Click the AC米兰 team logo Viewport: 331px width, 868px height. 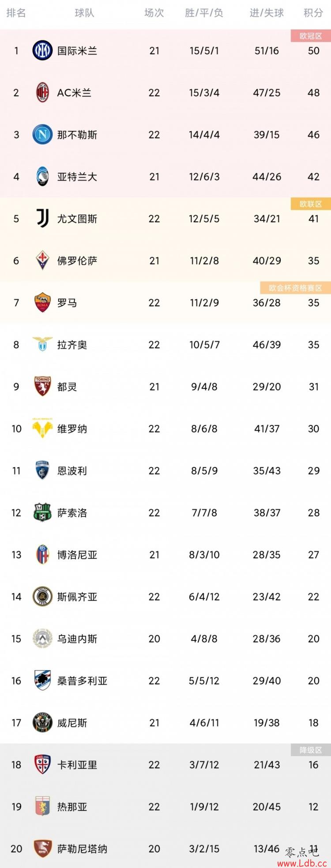click(42, 93)
